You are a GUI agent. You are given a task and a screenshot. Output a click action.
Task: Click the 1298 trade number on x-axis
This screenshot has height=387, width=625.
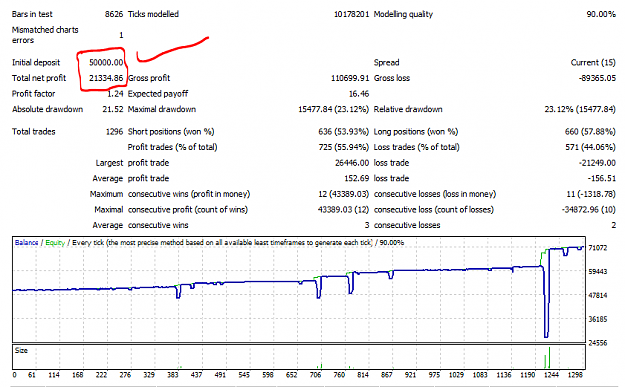click(x=575, y=375)
